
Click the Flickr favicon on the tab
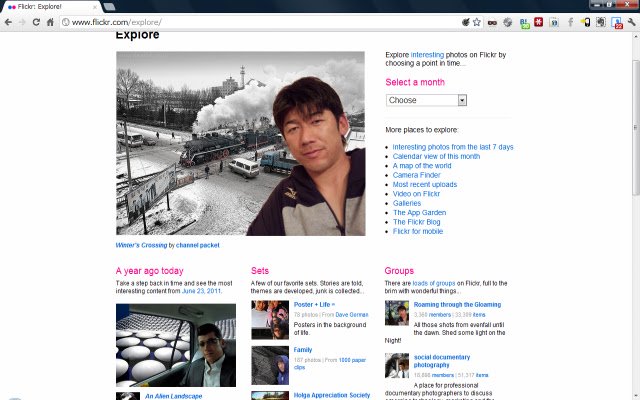coord(11,7)
